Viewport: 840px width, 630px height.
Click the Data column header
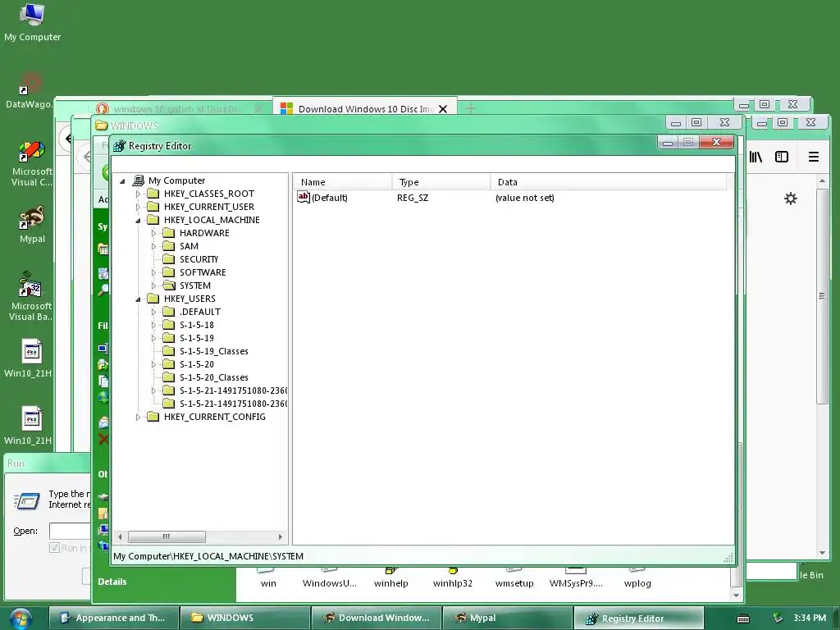pos(609,182)
